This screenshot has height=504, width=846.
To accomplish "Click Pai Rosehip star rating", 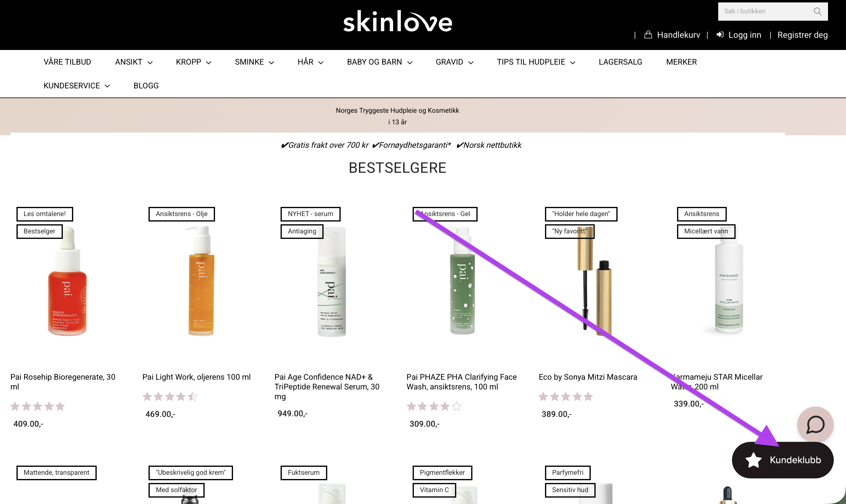I will [x=38, y=406].
